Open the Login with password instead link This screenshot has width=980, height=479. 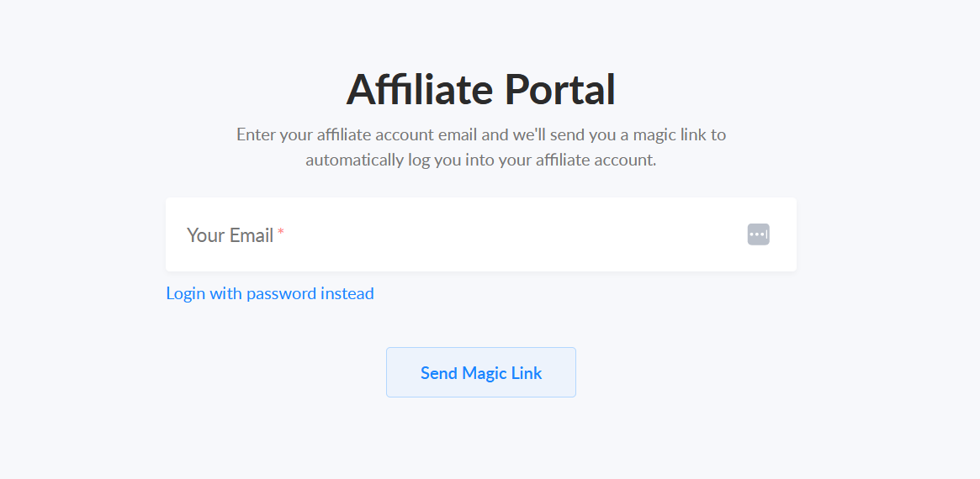pyautogui.click(x=270, y=293)
